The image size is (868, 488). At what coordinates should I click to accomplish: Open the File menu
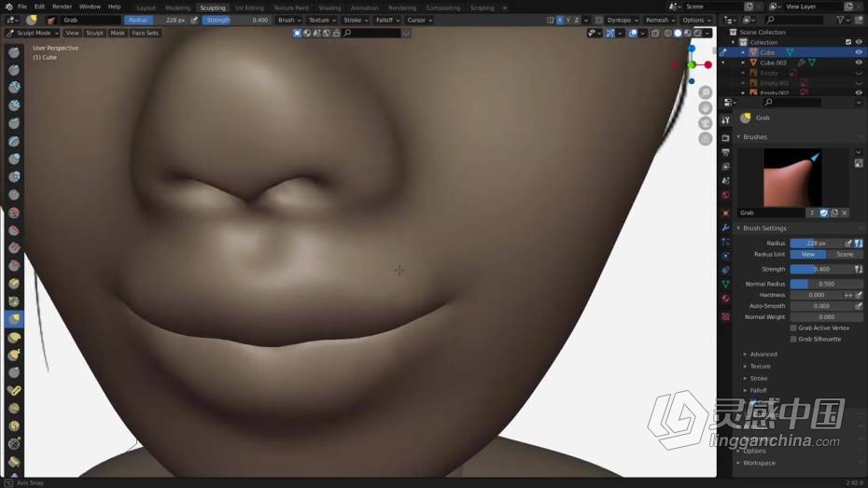pyautogui.click(x=22, y=7)
